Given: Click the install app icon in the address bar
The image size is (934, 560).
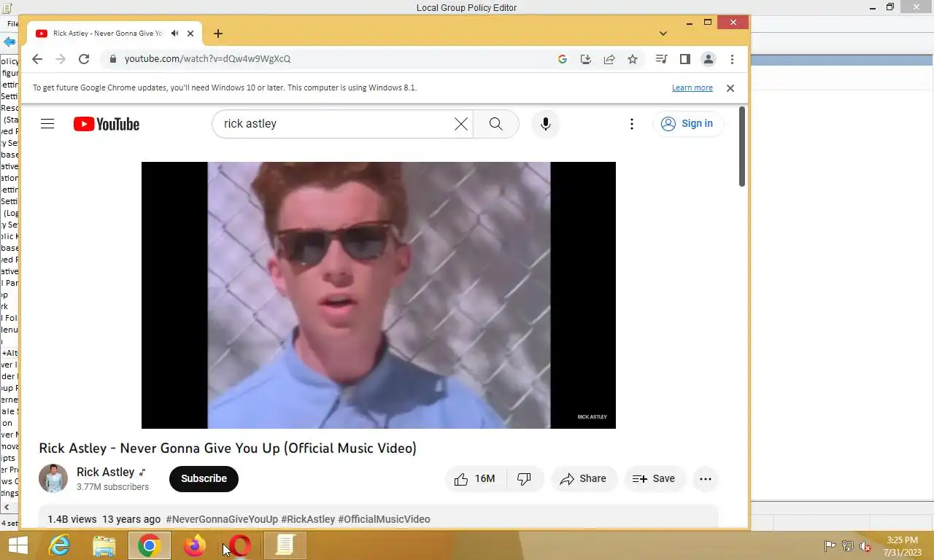Looking at the screenshot, I should [585, 59].
